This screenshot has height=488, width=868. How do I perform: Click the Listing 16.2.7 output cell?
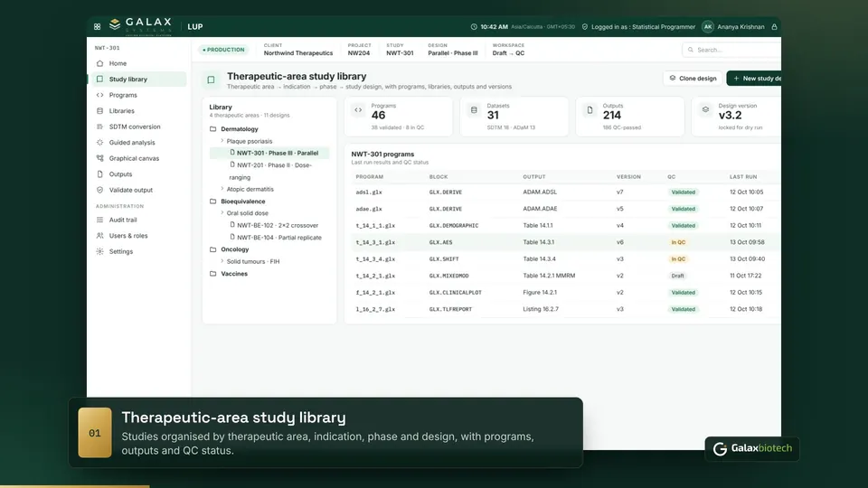(541, 309)
